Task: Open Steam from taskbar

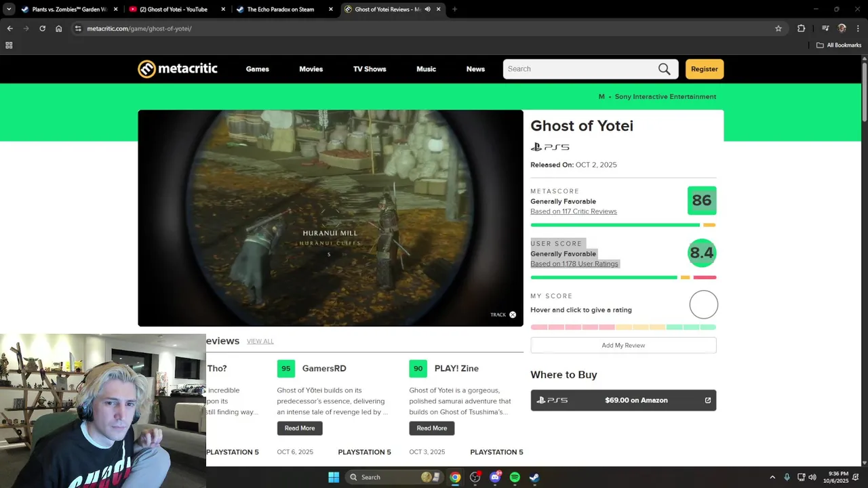Action: (534, 477)
